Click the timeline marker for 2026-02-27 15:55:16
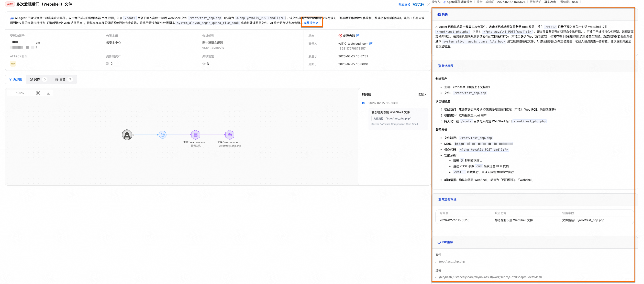644x284 pixels. tap(363, 103)
